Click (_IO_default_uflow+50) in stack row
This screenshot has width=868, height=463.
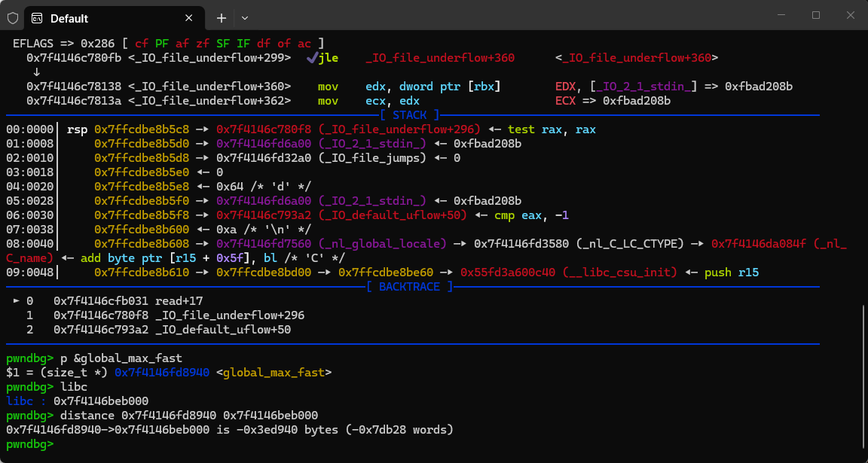(393, 215)
